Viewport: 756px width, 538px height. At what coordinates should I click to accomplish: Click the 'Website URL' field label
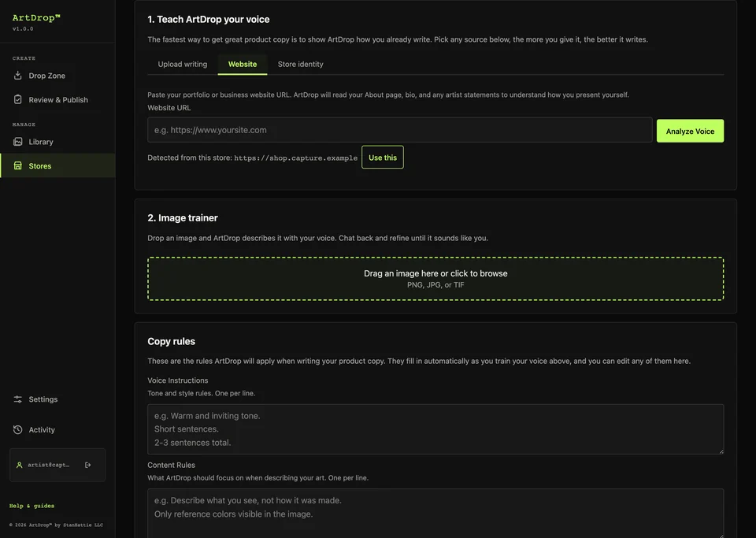coord(169,107)
